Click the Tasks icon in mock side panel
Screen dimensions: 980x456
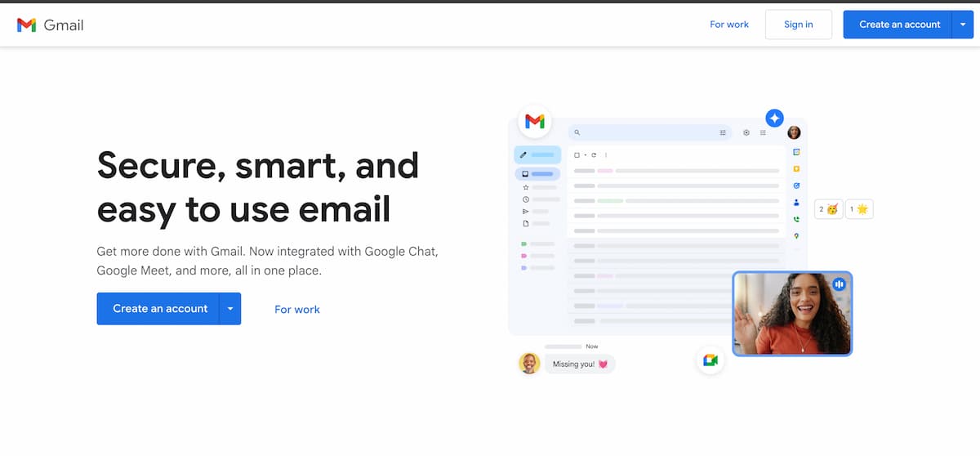pos(796,186)
